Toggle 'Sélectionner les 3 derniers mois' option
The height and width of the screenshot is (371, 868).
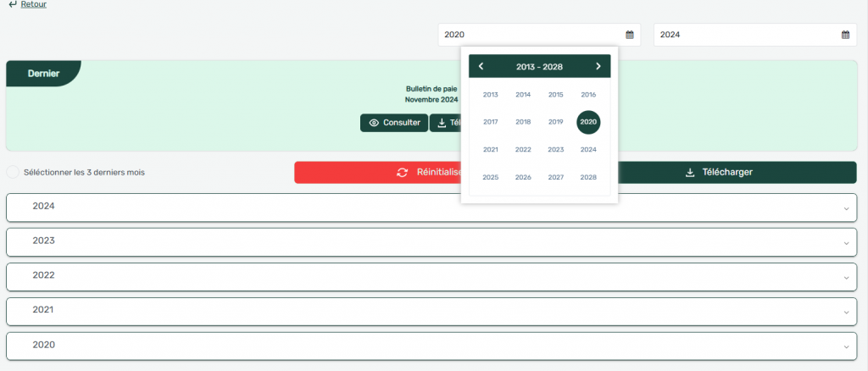point(13,172)
